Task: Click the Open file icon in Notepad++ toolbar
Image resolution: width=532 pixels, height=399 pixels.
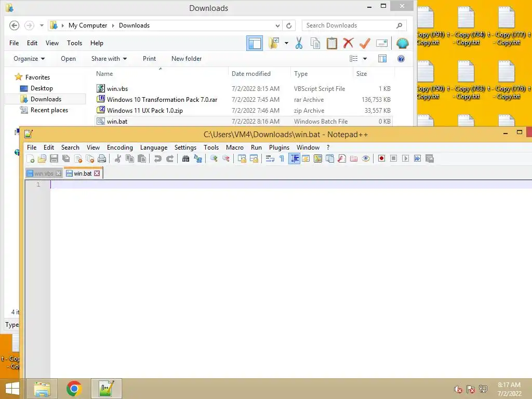Action: [42, 158]
